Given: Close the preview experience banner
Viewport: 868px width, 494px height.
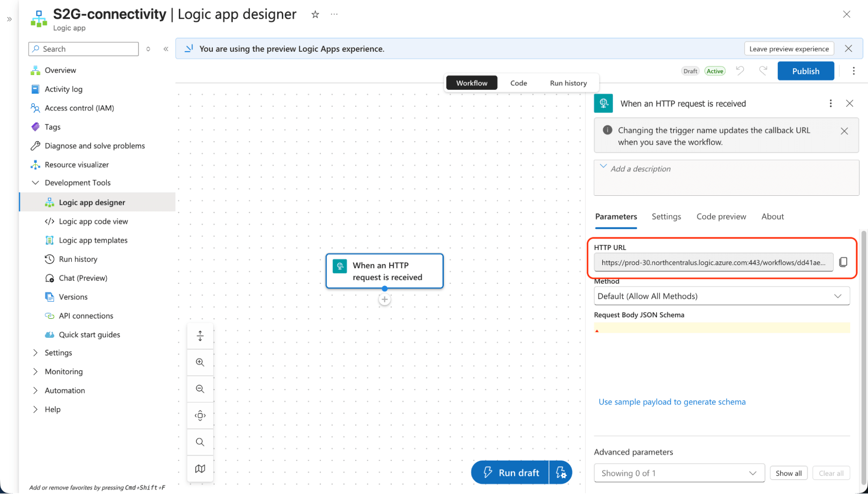Looking at the screenshot, I should tap(848, 49).
